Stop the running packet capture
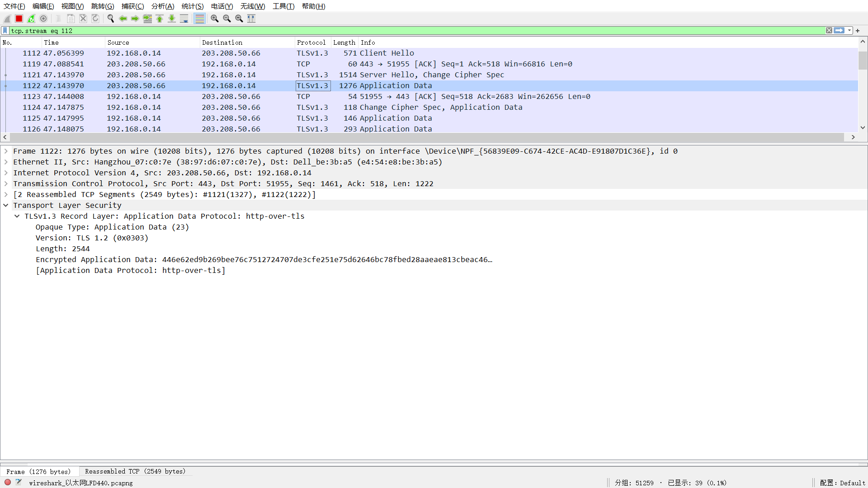 click(x=19, y=19)
